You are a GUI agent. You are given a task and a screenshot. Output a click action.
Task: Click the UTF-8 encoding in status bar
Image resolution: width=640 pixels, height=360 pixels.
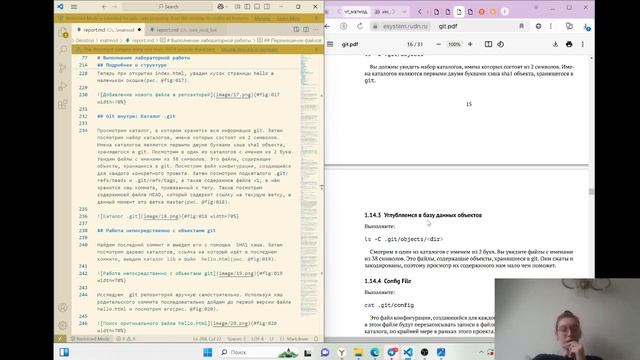(257, 339)
